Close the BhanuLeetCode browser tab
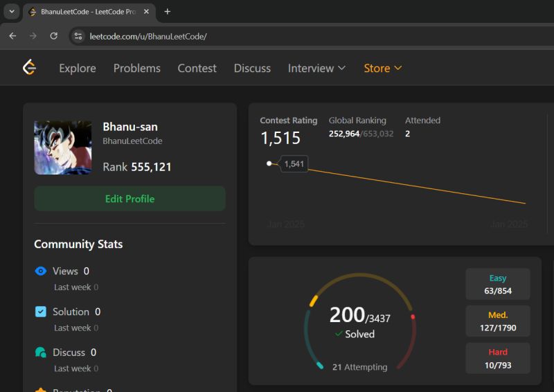This screenshot has width=554, height=392. (x=146, y=12)
